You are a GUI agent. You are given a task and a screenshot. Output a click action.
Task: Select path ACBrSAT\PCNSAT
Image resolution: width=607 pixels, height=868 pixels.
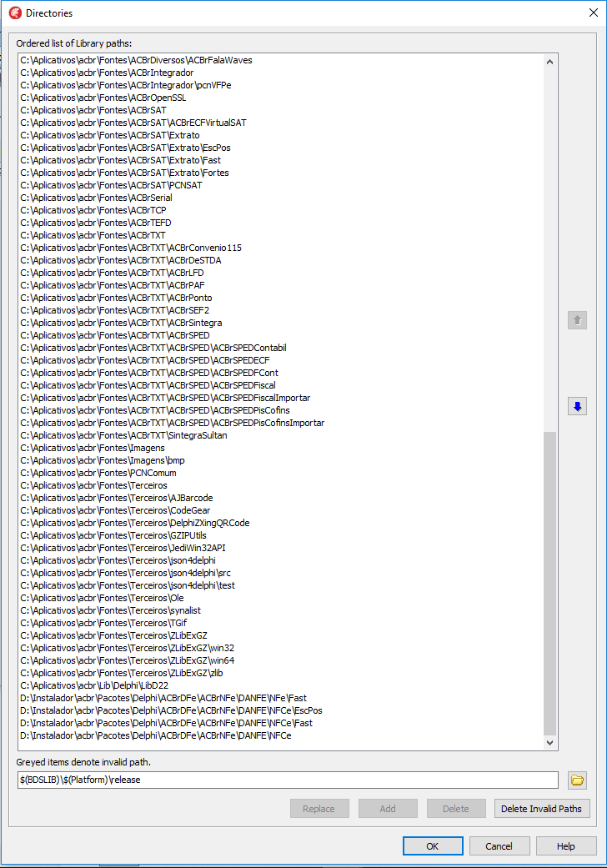coord(111,185)
